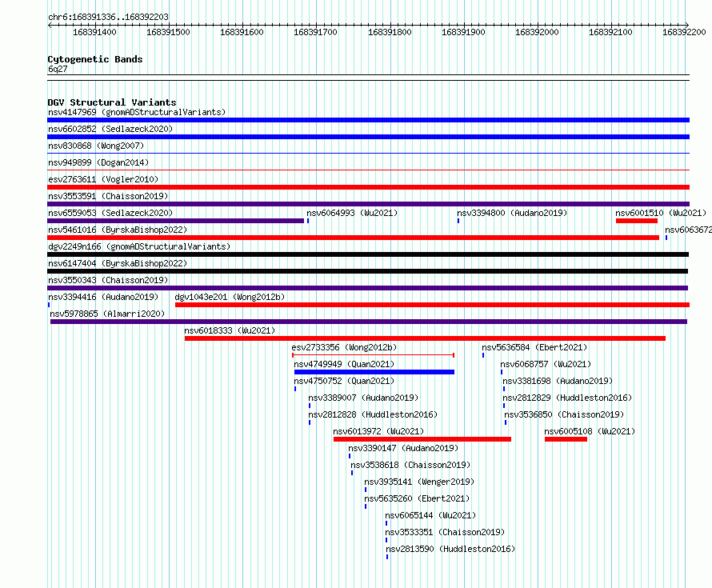Open the nsv3538618 (Chaisson2019) variant
This screenshot has width=712, height=588.
(410, 465)
